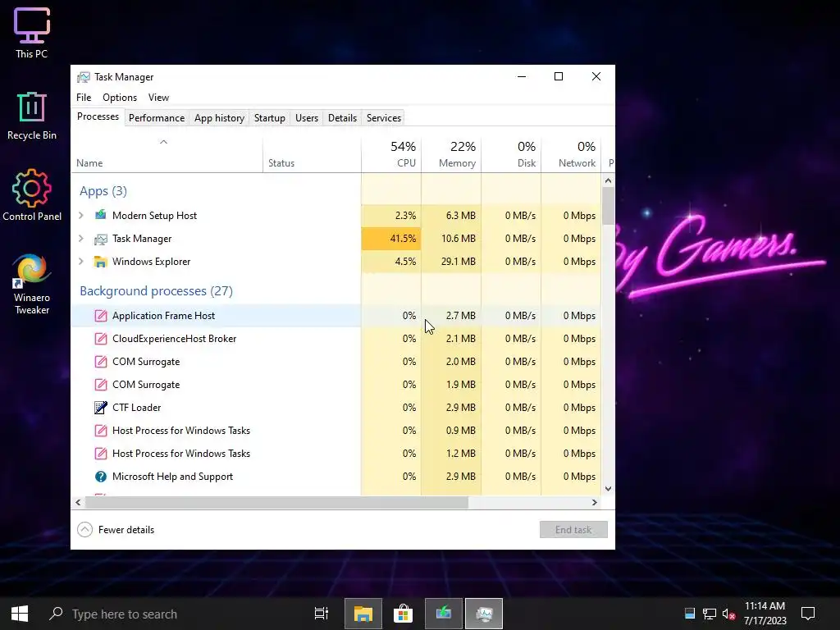Switch to Modern Setup Host taskbar button

tap(444, 614)
